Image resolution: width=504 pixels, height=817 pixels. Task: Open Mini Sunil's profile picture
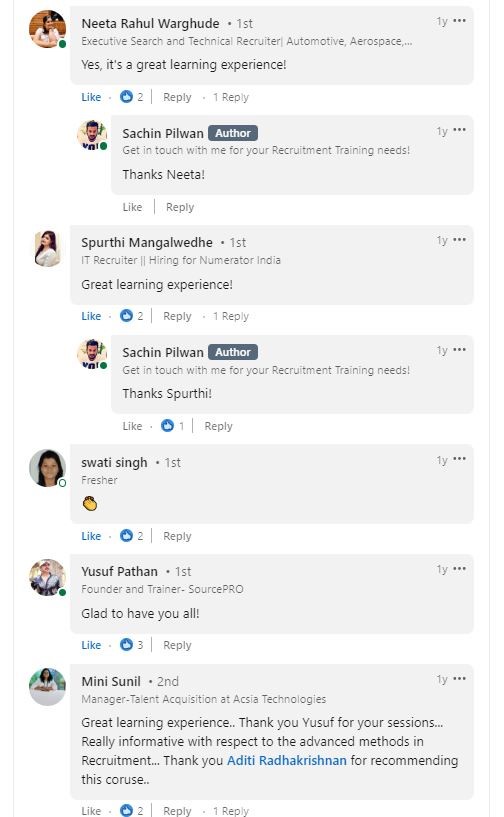click(x=47, y=687)
